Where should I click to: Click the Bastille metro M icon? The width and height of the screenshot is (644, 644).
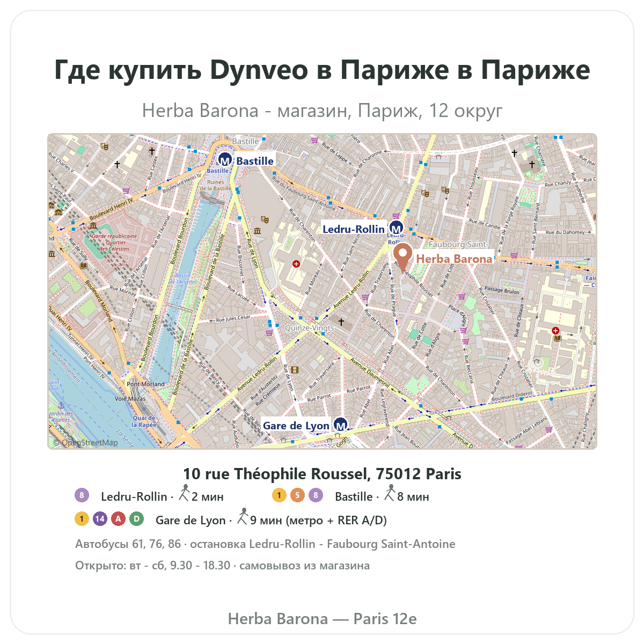coord(225,160)
